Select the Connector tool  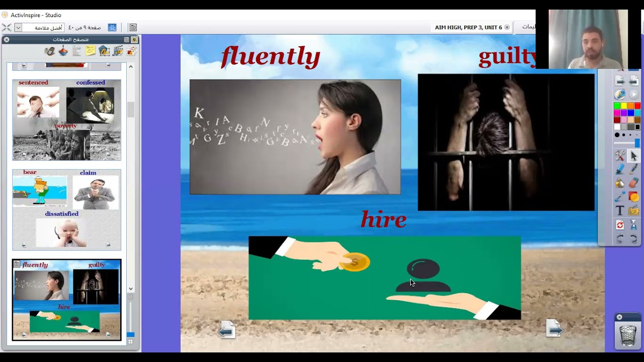tap(620, 197)
